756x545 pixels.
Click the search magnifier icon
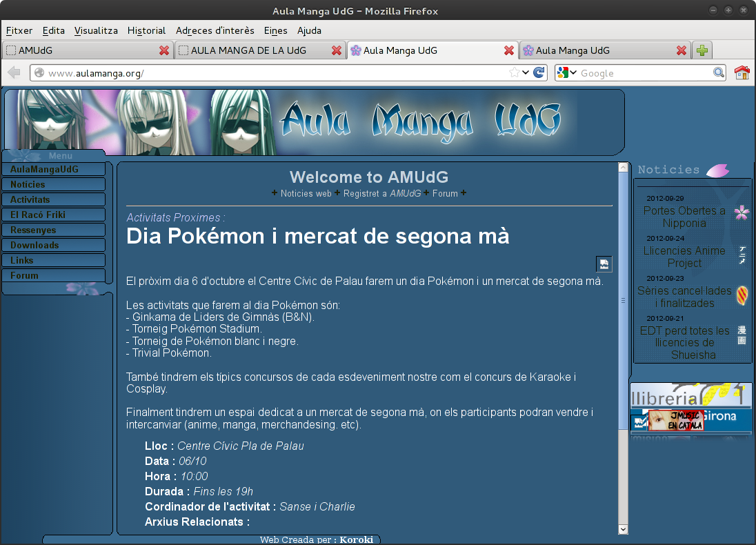coord(718,73)
